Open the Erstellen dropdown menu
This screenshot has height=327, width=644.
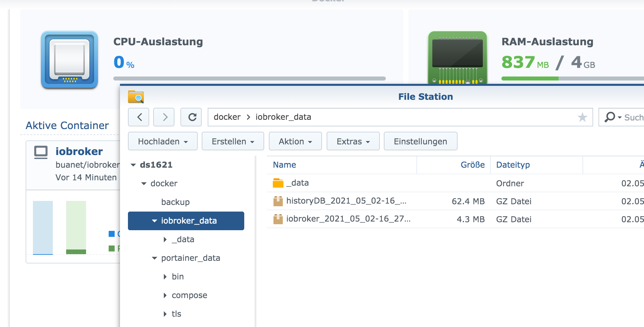click(233, 141)
